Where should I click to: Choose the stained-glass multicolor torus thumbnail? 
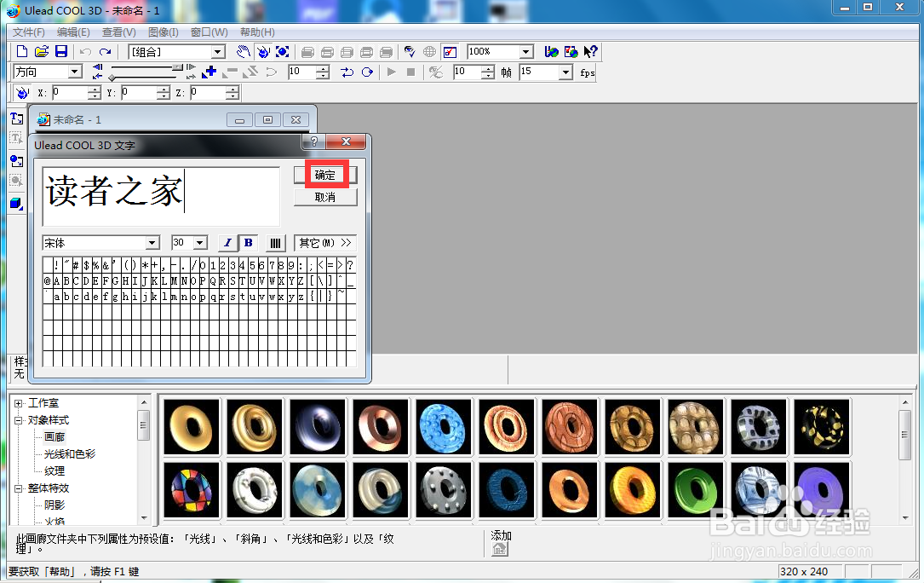(x=192, y=490)
